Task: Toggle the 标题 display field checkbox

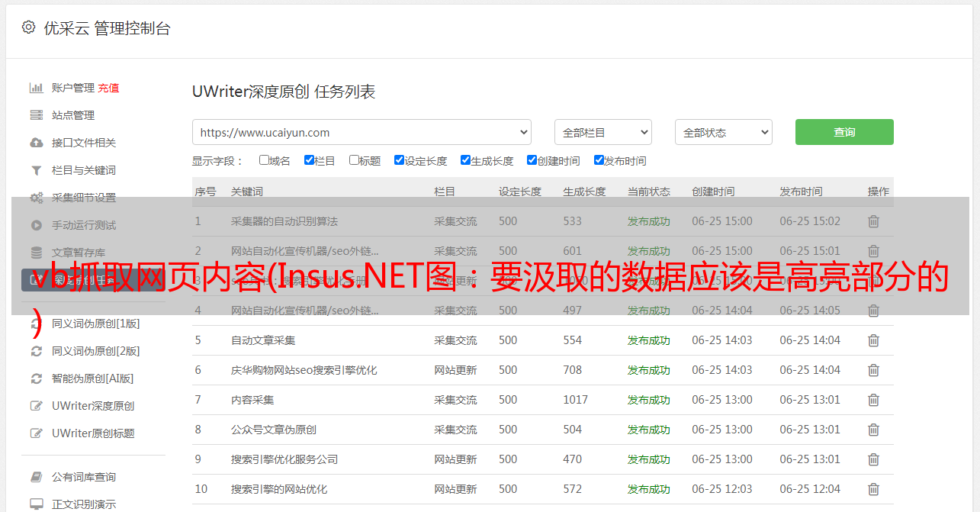Action: (x=354, y=160)
